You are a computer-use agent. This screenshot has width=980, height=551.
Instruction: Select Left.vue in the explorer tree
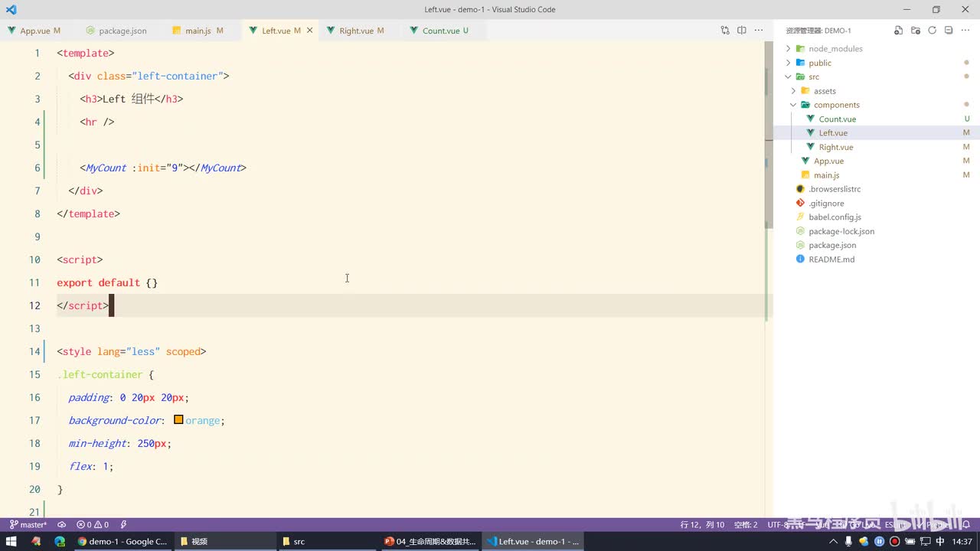pyautogui.click(x=833, y=133)
